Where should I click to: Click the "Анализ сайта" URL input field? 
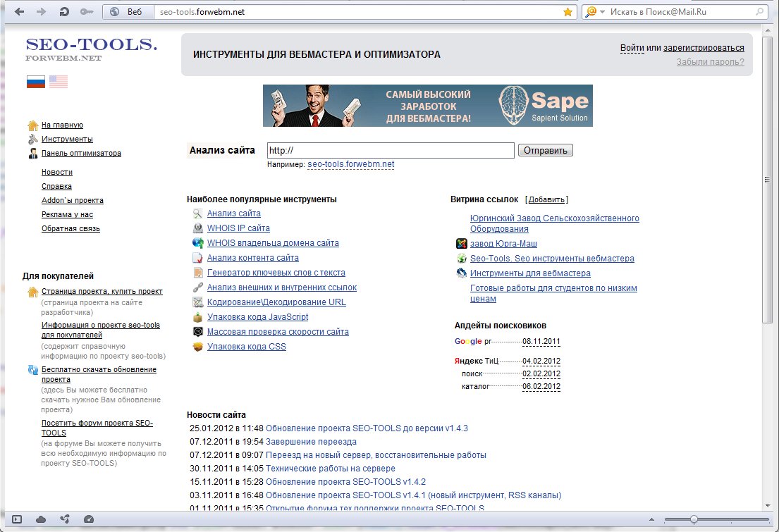click(x=391, y=151)
